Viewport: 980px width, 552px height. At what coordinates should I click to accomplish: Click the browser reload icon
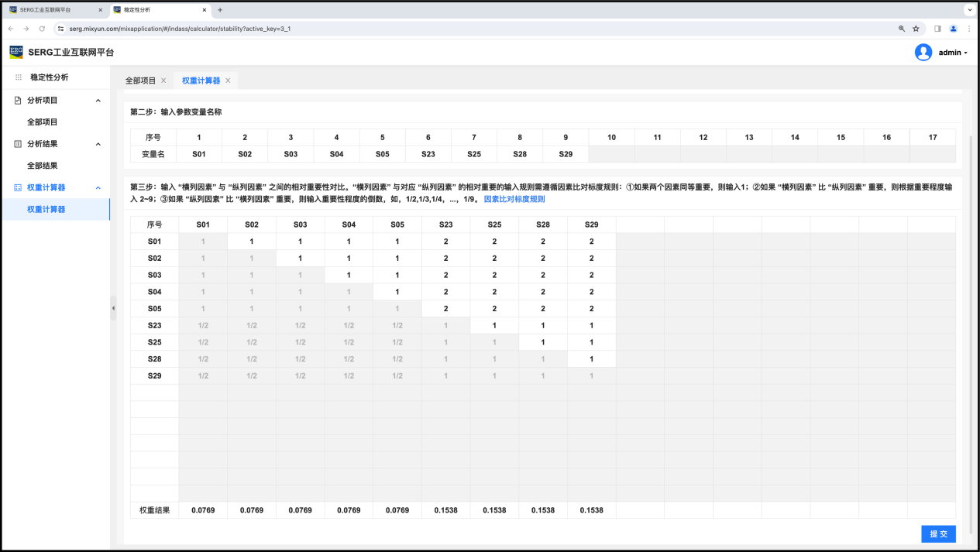[x=42, y=29]
